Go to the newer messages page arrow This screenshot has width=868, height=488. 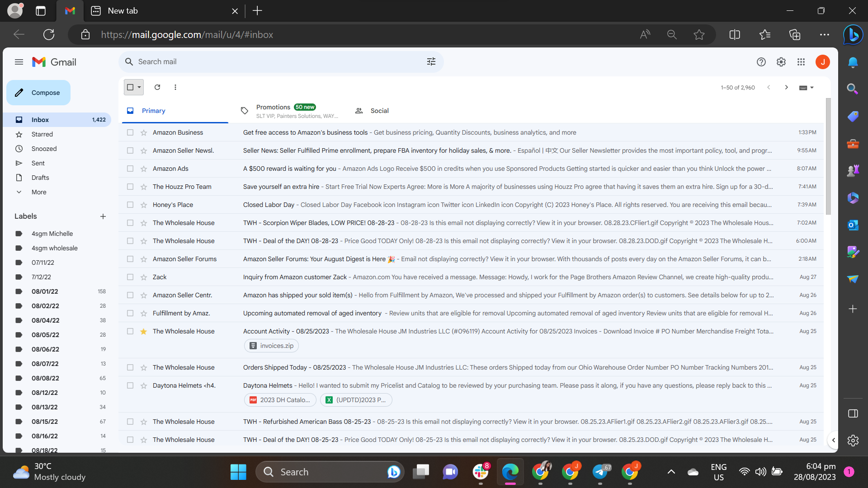click(769, 87)
